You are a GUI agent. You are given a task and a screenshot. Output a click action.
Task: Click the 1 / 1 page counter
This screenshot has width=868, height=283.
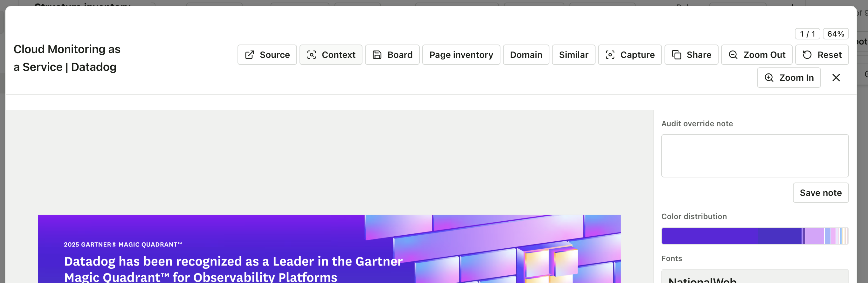807,34
